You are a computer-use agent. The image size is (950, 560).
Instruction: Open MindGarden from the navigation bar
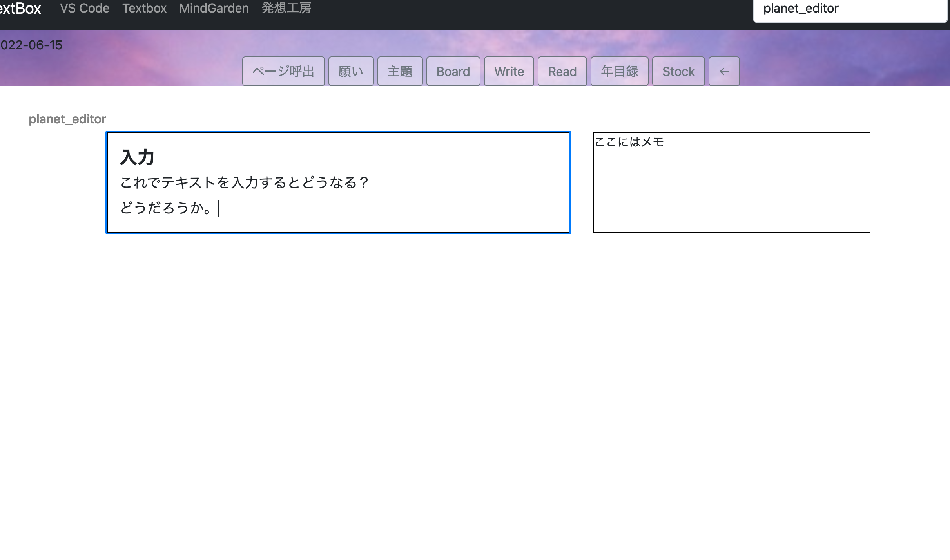(x=214, y=8)
